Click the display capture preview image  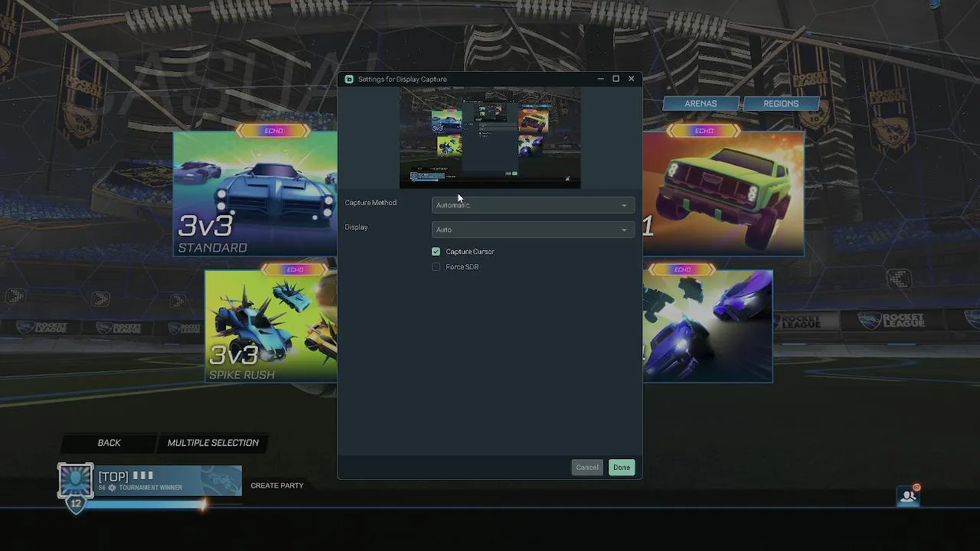(x=490, y=138)
